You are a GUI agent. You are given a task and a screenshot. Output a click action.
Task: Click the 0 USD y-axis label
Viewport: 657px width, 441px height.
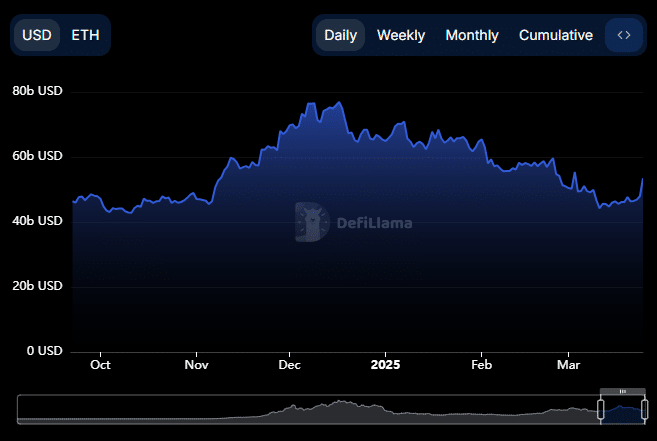tap(44, 351)
